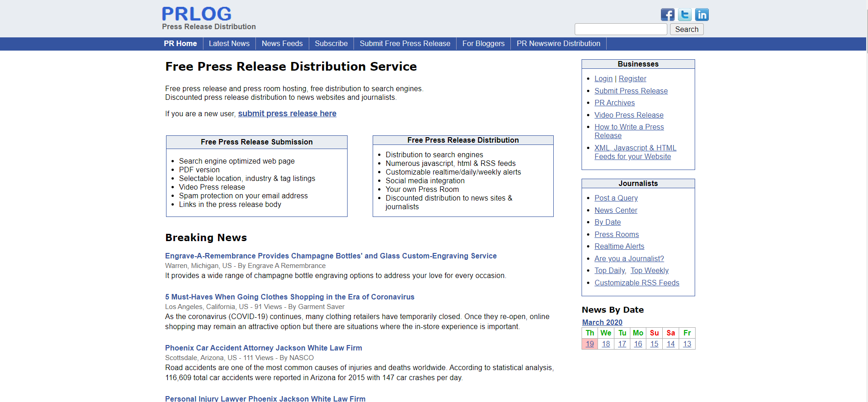The image size is (868, 402).
Task: Click 'Video Press release' list item
Action: click(212, 187)
